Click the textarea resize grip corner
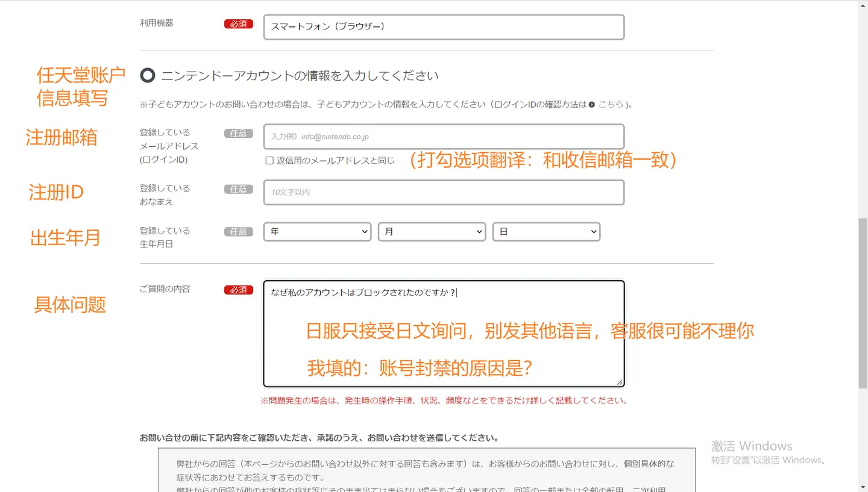Image resolution: width=868 pixels, height=492 pixels. coord(619,382)
